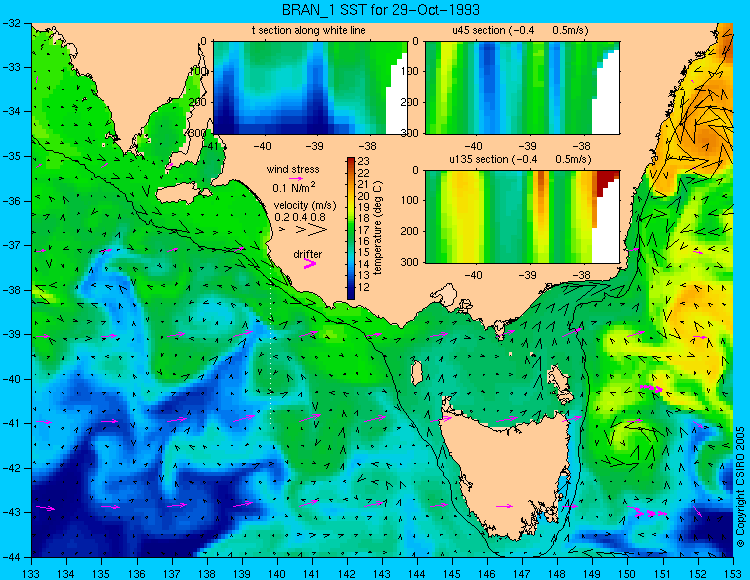
Task: Click the 18 value on color bar
Action: pyautogui.click(x=364, y=219)
